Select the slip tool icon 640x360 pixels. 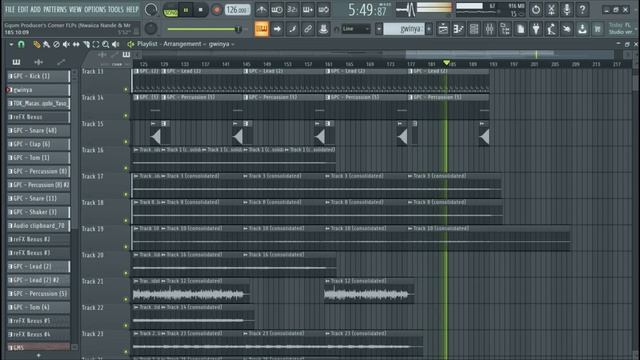(x=76, y=44)
